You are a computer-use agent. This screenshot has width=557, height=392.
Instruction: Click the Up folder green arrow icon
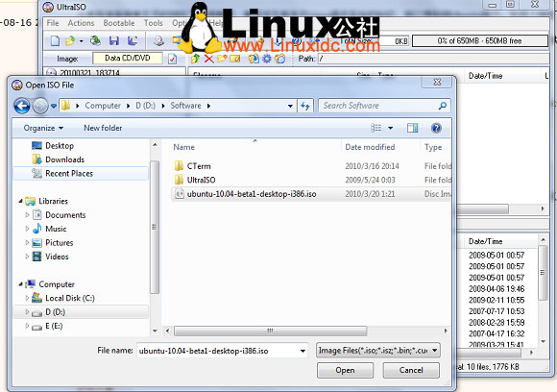[x=195, y=59]
